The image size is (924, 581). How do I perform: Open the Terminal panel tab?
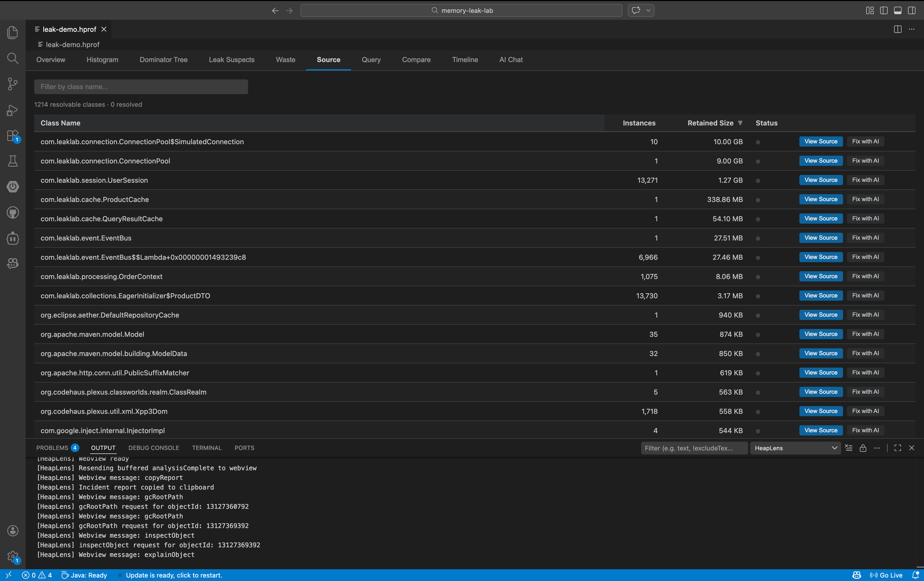coord(206,448)
